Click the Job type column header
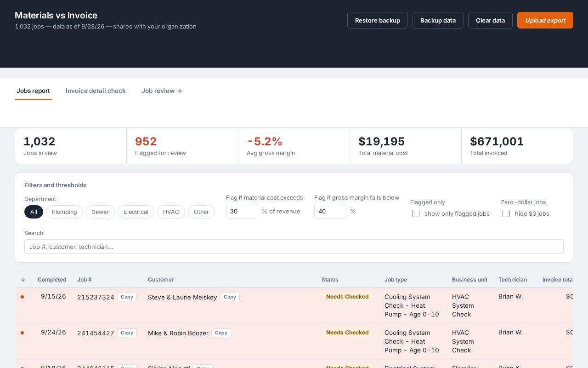Image resolution: width=588 pixels, height=368 pixels. point(396,280)
